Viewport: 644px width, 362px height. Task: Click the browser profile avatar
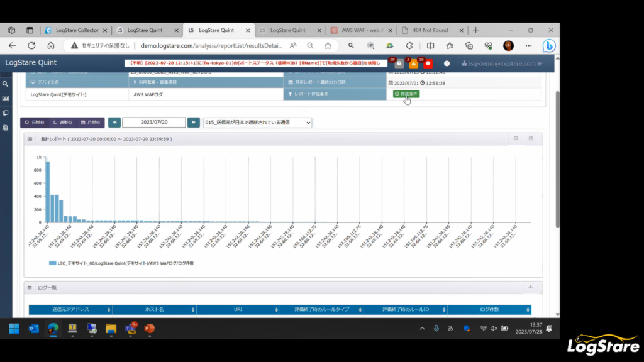click(x=508, y=45)
